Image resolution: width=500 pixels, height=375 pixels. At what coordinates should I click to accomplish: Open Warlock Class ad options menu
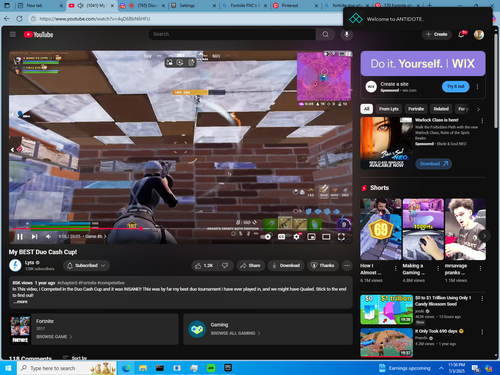click(x=482, y=121)
